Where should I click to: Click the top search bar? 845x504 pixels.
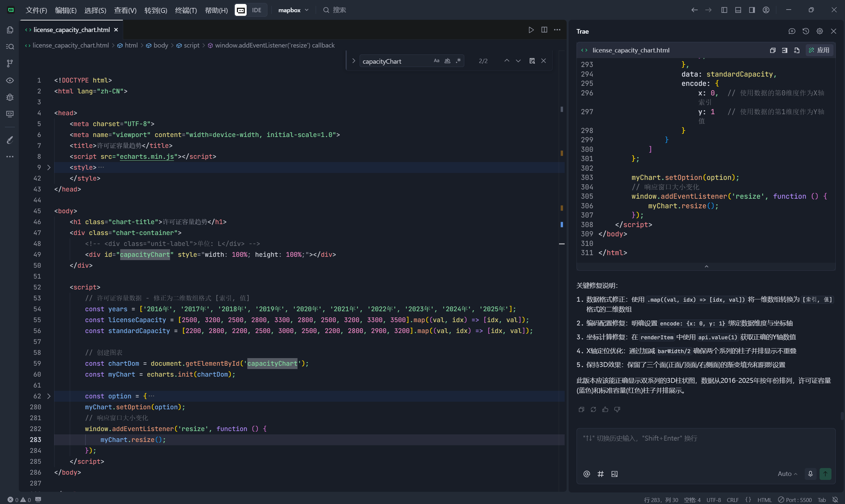coord(335,10)
